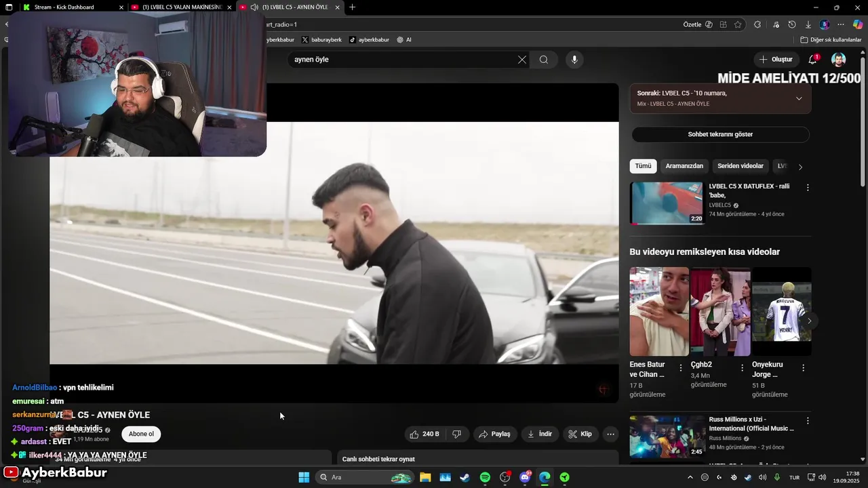This screenshot has width=868, height=488.
Task: Switch keyboard language via TUR indicator
Action: click(794, 477)
